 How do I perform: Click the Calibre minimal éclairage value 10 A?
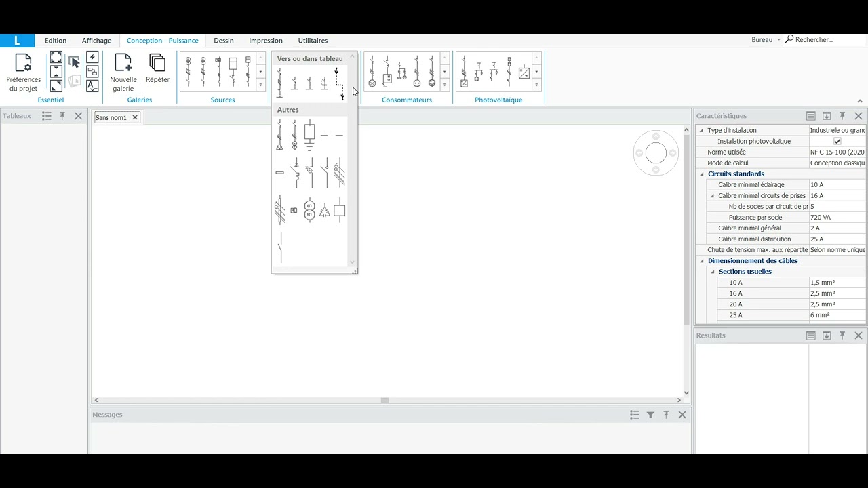coord(837,185)
